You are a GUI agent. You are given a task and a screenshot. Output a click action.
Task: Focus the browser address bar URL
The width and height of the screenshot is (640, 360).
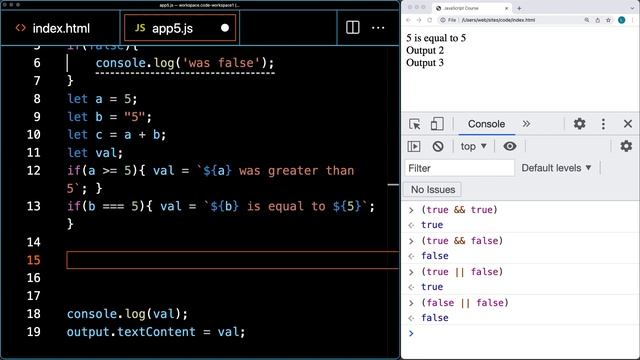[498, 20]
